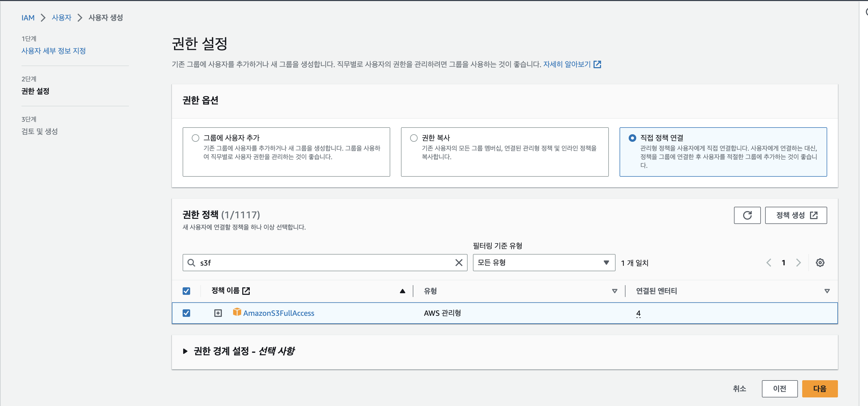
Task: Clear the s3f search with X icon
Action: tap(459, 262)
